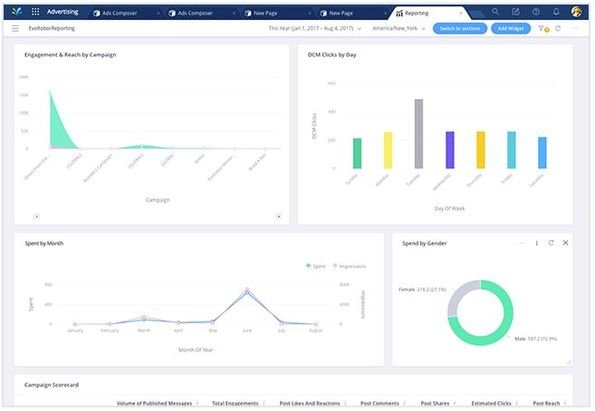
Task: Open Spend by Gender widget options menu
Action: pos(537,243)
